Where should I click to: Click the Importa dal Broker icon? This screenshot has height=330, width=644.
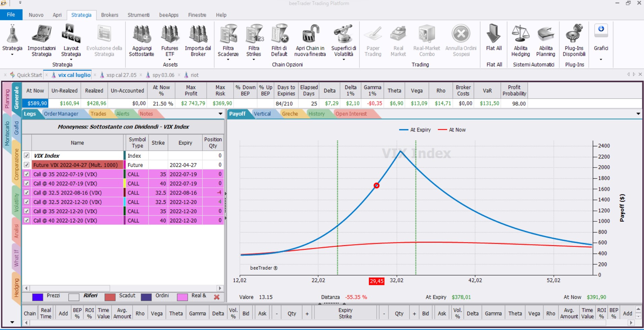coord(198,34)
